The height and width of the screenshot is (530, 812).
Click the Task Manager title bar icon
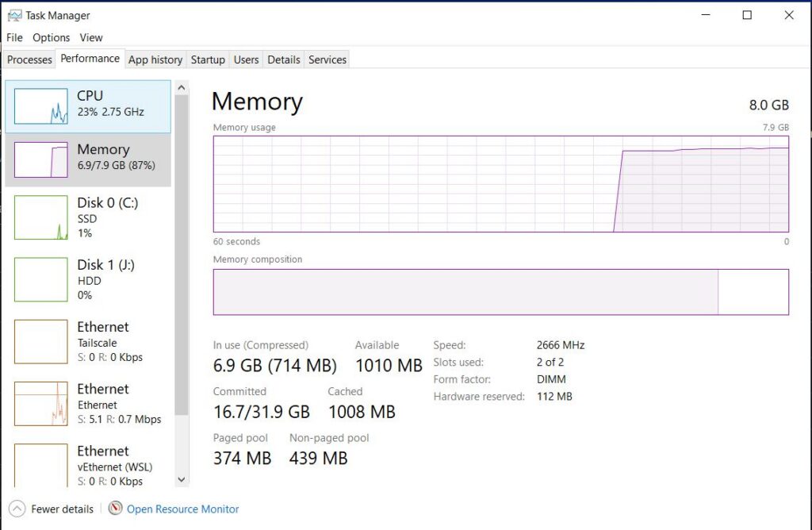click(14, 15)
